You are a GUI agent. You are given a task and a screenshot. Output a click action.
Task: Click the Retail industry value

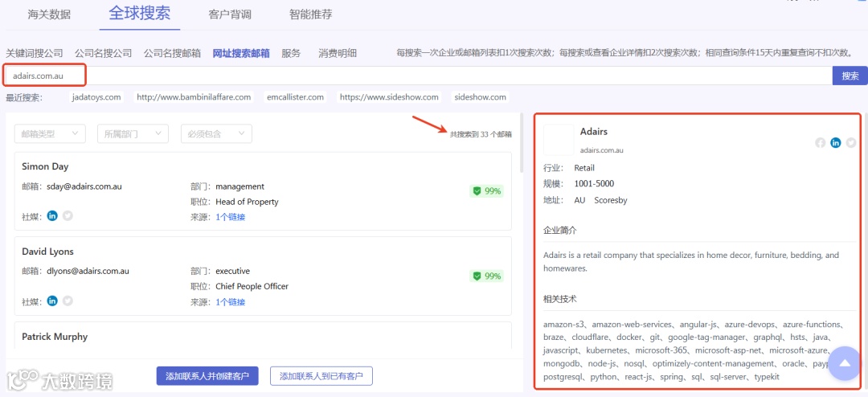coord(584,168)
